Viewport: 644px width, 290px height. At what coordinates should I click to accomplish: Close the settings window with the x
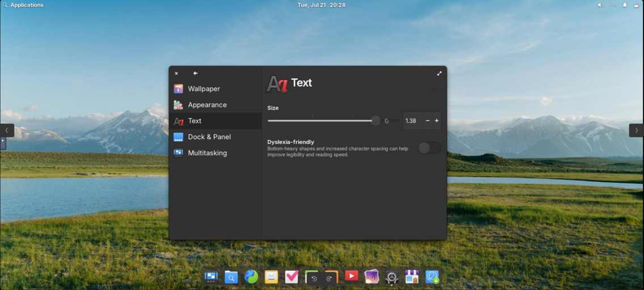coord(176,74)
